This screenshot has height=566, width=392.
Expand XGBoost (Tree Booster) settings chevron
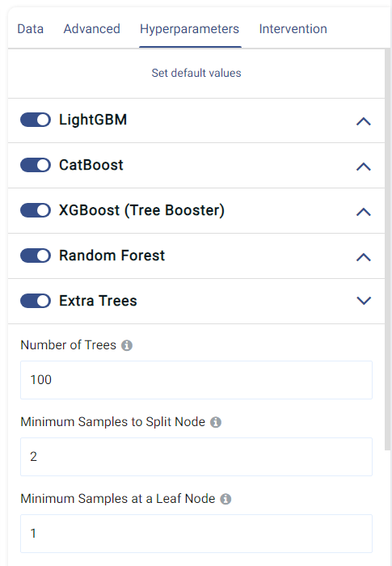(x=364, y=212)
